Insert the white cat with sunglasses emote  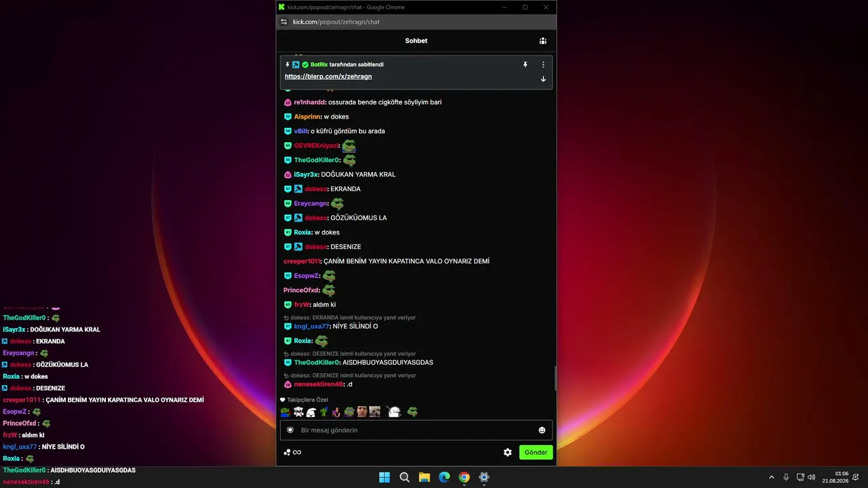click(x=298, y=411)
